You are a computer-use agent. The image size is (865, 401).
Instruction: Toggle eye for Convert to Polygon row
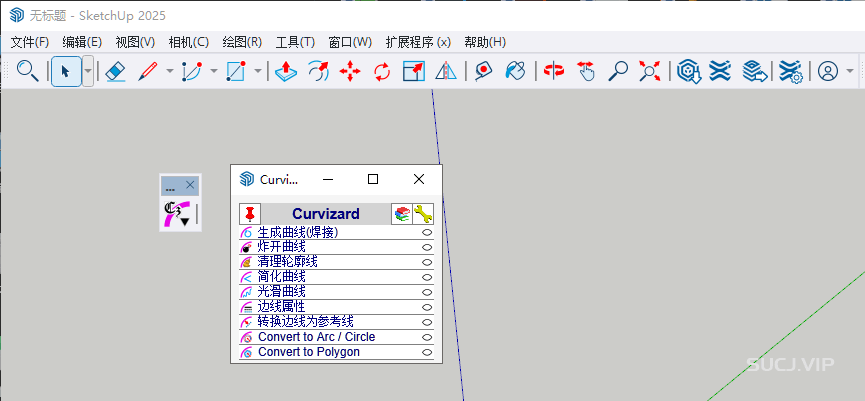pos(426,352)
